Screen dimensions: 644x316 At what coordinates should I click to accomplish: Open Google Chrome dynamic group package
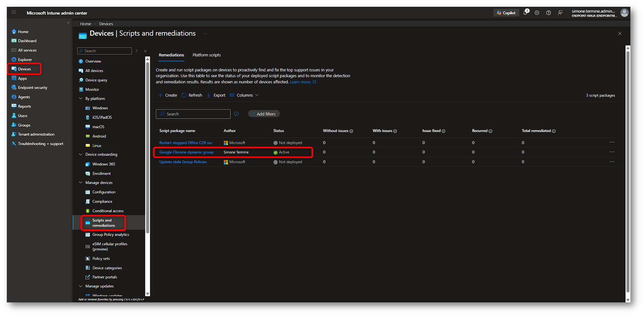[186, 152]
